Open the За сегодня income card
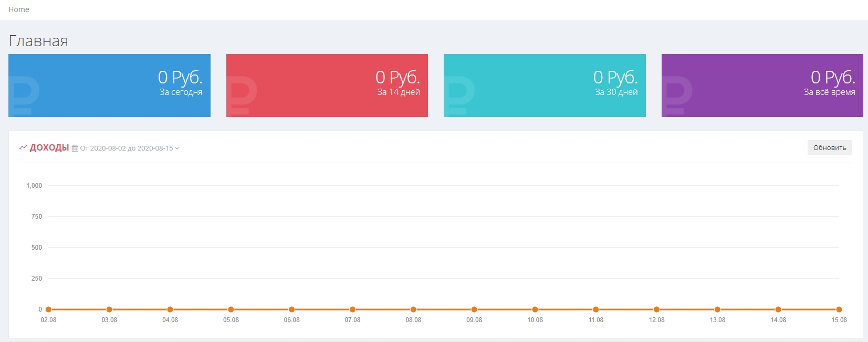The width and height of the screenshot is (868, 342). 109,85
